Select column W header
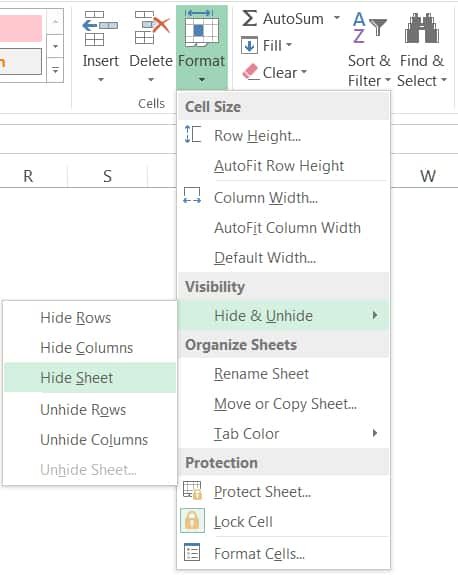Viewport: 458px width, 575px height. 428,176
